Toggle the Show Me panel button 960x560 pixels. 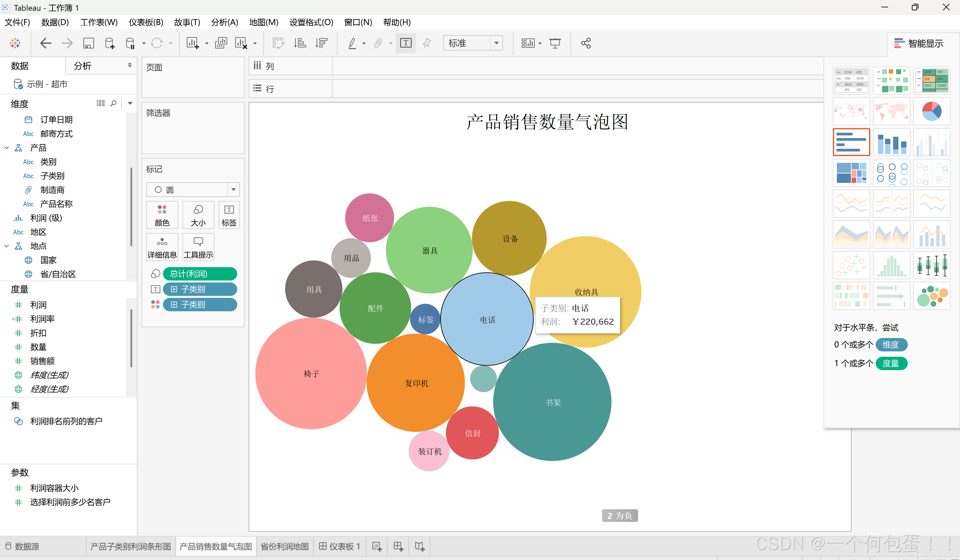pyautogui.click(x=919, y=43)
